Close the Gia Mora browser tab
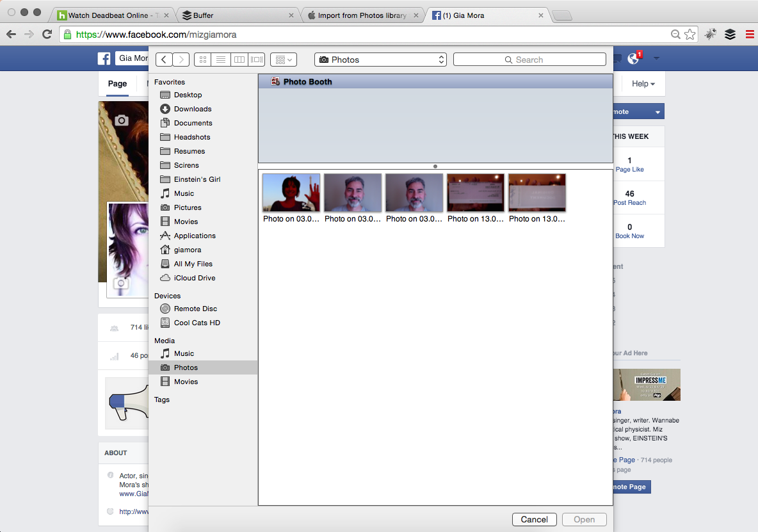 click(540, 15)
